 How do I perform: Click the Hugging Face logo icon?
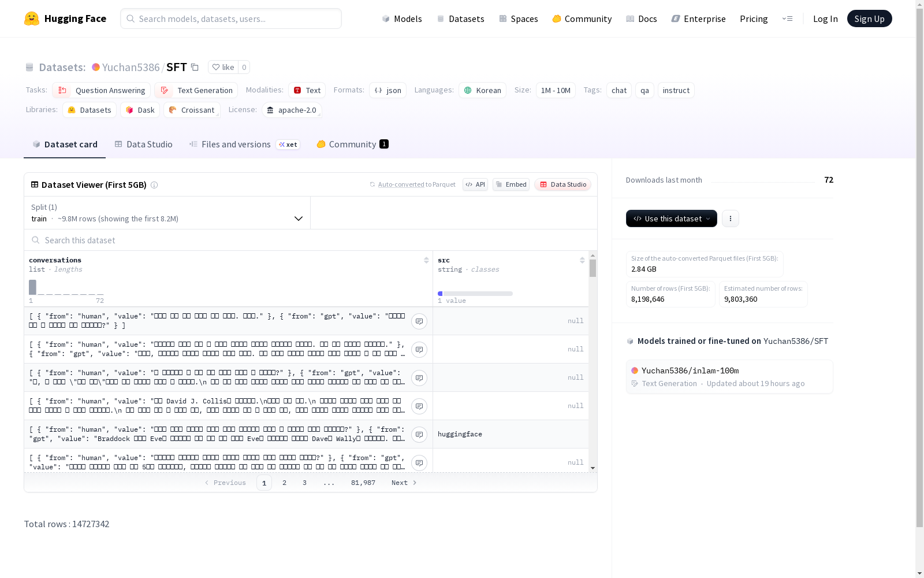(32, 18)
